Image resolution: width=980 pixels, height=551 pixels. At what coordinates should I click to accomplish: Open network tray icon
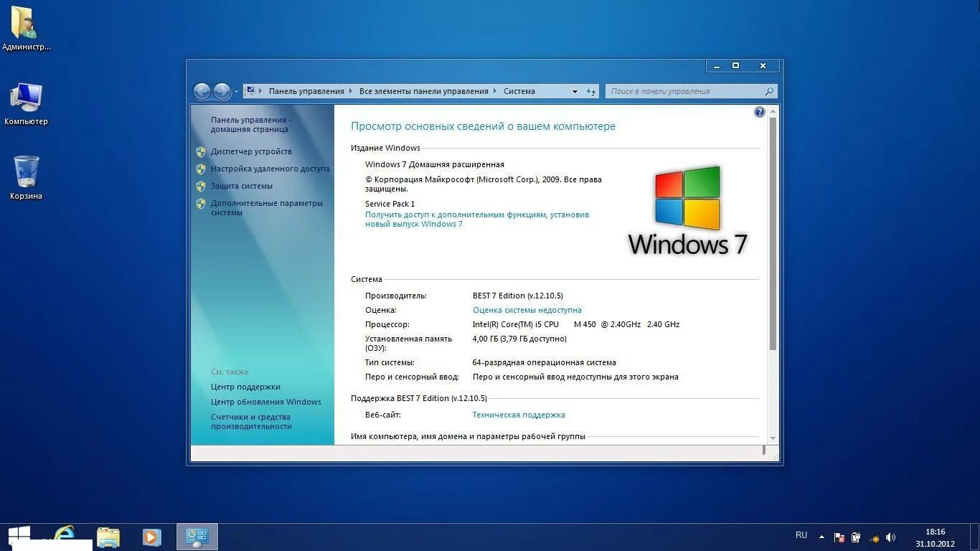coord(874,537)
